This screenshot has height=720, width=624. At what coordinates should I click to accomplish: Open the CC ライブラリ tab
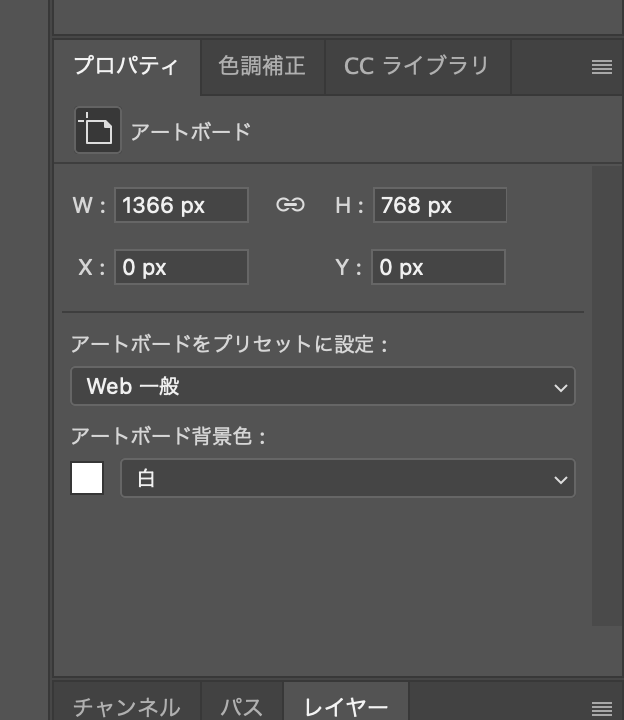click(x=416, y=67)
